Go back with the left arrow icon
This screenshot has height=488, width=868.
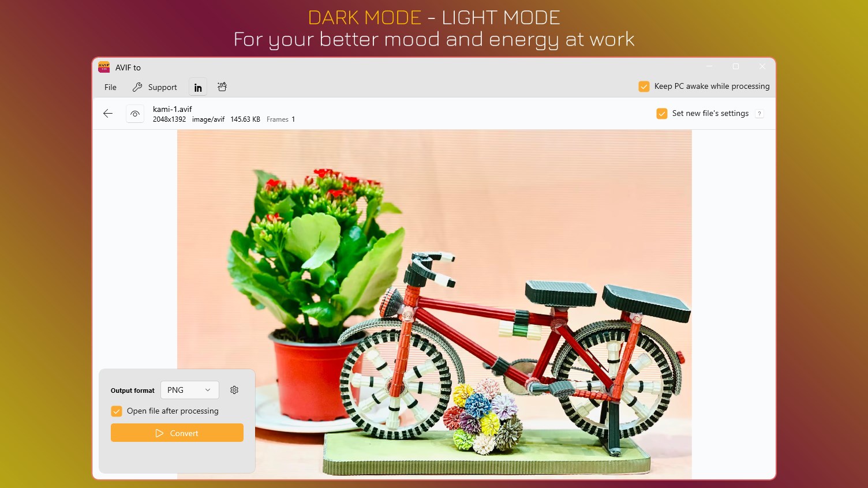click(108, 114)
